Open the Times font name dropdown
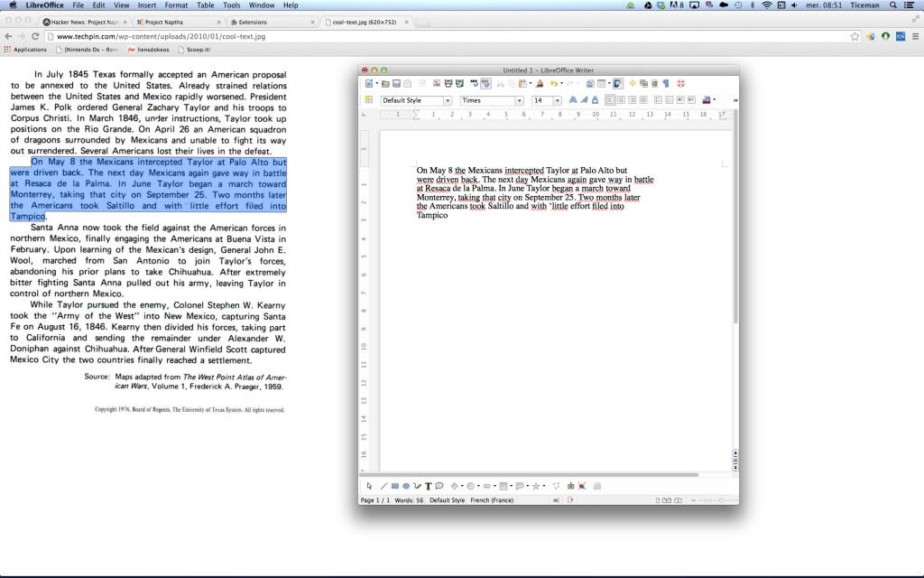 click(520, 99)
